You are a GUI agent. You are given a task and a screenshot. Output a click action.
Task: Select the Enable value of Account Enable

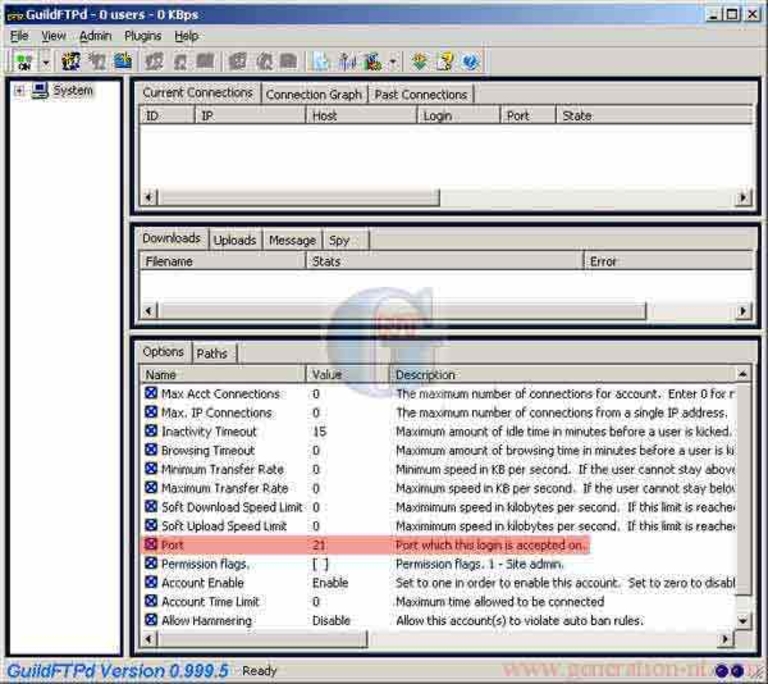point(331,583)
